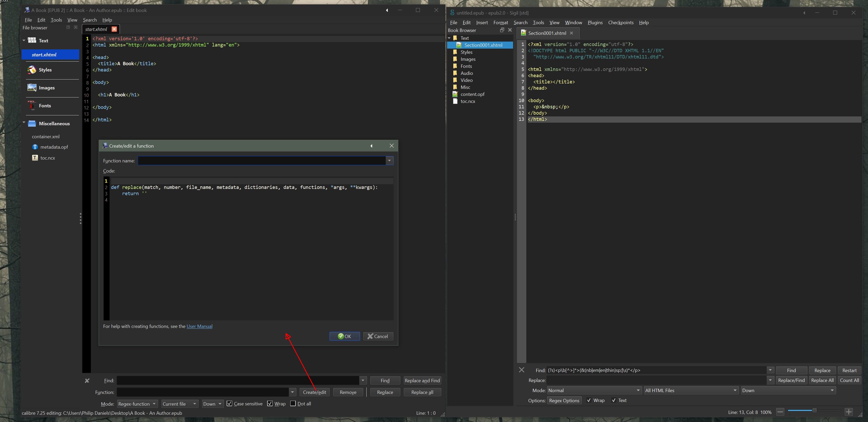868x422 pixels.
Task: Open the User Manual link
Action: point(199,326)
